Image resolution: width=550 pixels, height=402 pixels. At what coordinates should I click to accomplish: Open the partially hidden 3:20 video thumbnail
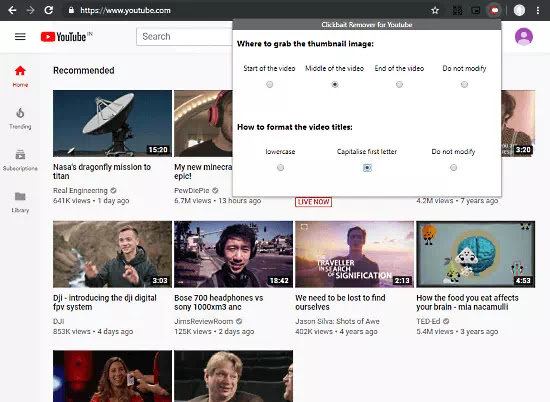click(518, 123)
